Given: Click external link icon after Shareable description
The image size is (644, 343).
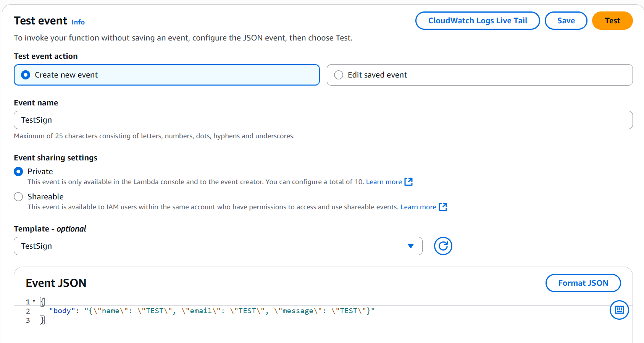Looking at the screenshot, I should [x=443, y=207].
